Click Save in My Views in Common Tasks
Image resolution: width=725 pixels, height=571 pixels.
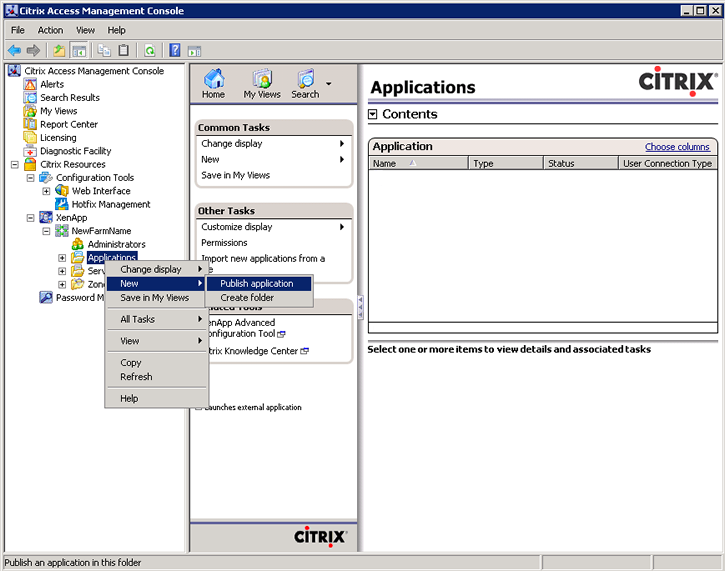pyautogui.click(x=235, y=175)
